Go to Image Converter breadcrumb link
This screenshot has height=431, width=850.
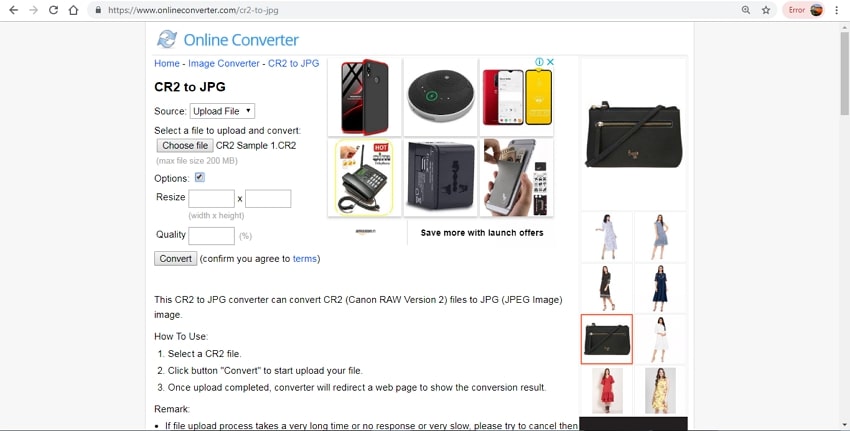[224, 63]
